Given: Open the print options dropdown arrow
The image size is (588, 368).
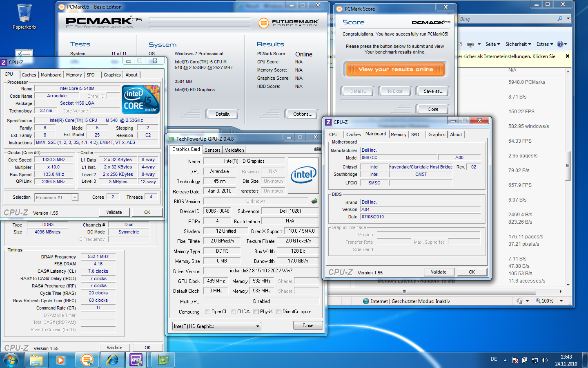Looking at the screenshot, I should (479, 44).
